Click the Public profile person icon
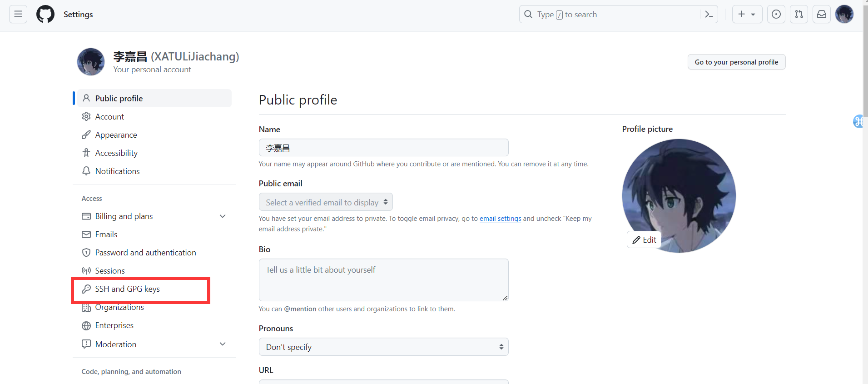Image resolution: width=868 pixels, height=384 pixels. (86, 98)
